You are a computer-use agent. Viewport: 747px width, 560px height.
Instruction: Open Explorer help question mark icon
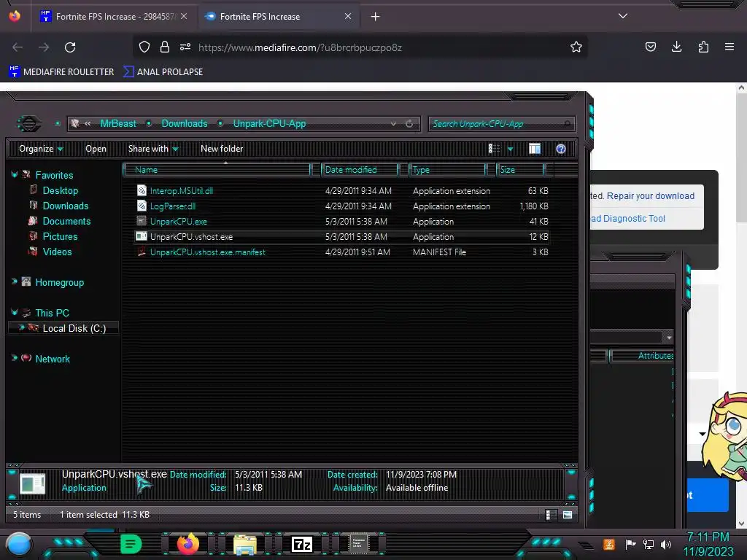(561, 149)
